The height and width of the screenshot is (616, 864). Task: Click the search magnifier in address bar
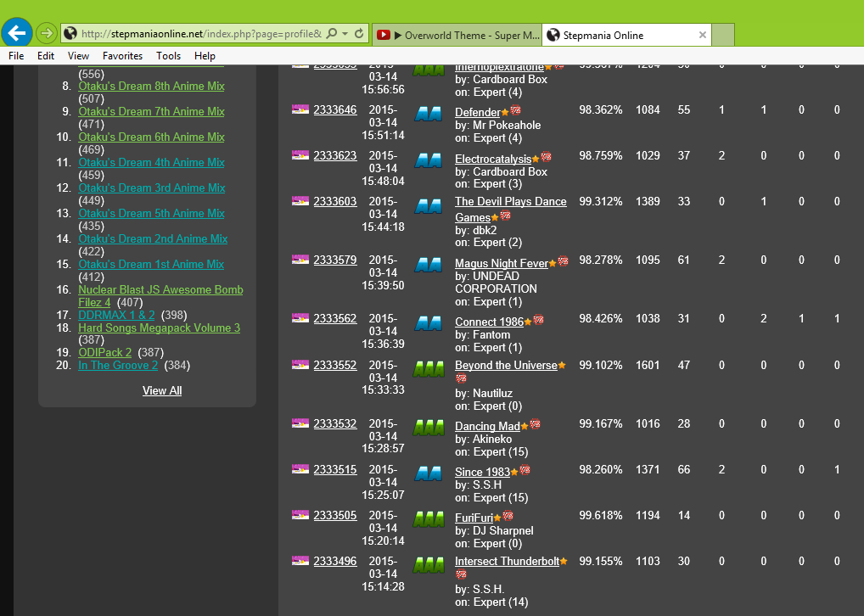(x=331, y=34)
